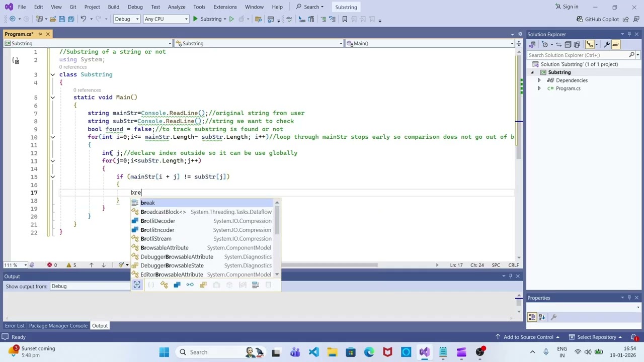Open GitHub Copilot from the toolbar
Image resolution: width=644 pixels, height=362 pixels.
click(597, 19)
